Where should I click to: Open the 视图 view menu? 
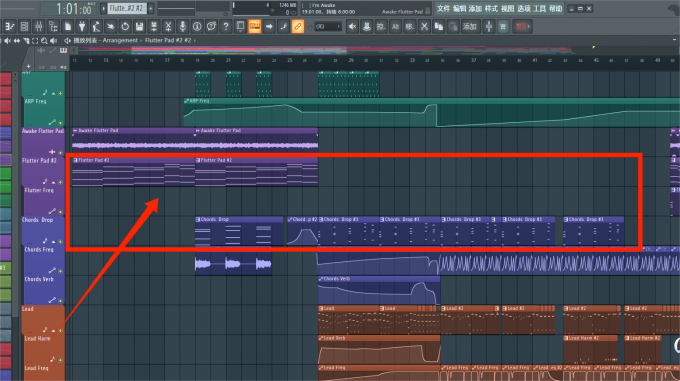click(507, 8)
